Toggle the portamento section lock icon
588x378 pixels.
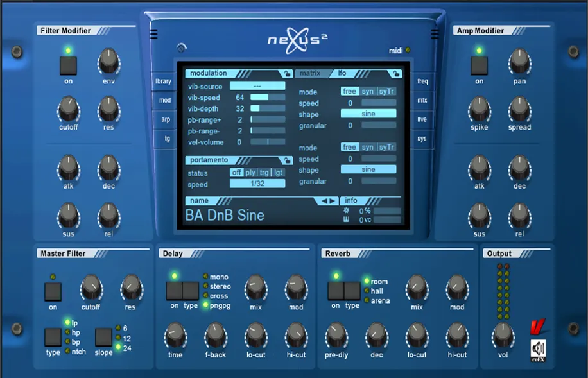(287, 160)
